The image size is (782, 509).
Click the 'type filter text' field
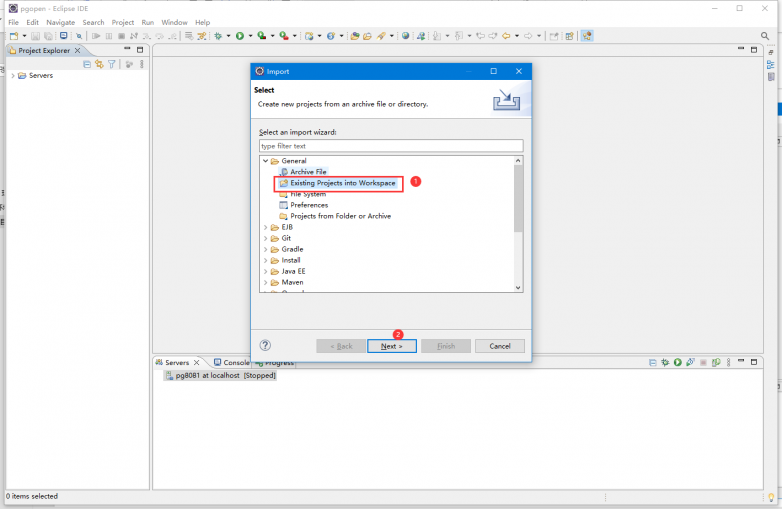[x=390, y=146]
